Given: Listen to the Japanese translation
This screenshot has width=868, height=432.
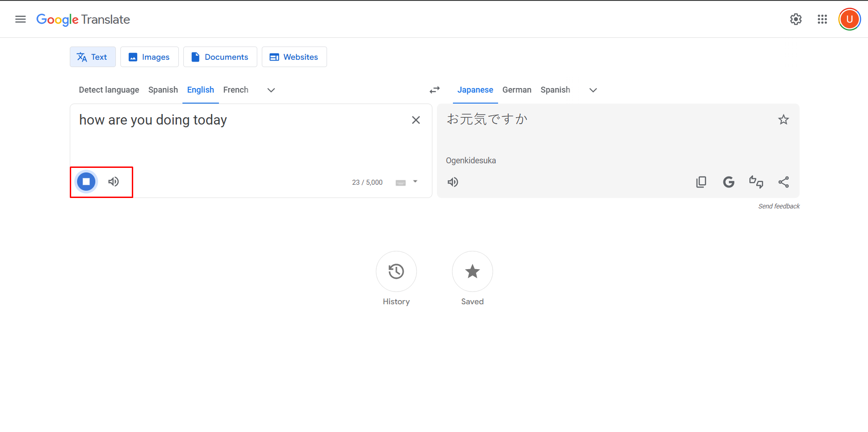Looking at the screenshot, I should pyautogui.click(x=452, y=182).
